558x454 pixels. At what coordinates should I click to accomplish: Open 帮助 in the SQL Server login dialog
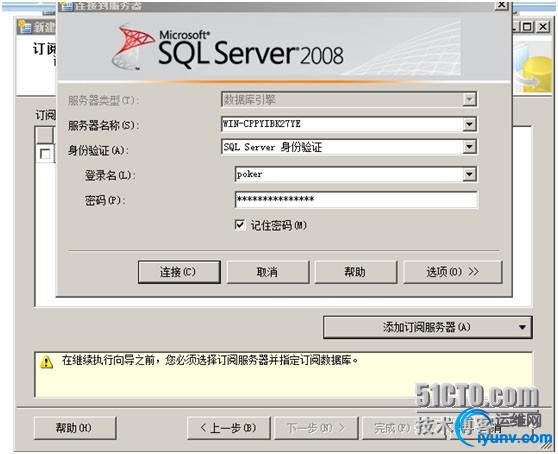click(356, 272)
